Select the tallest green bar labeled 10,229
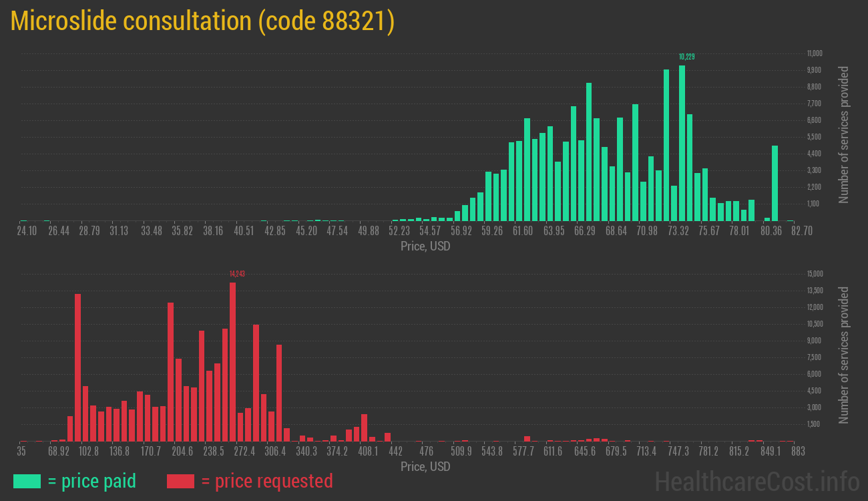The width and height of the screenshot is (868, 501). click(x=682, y=144)
